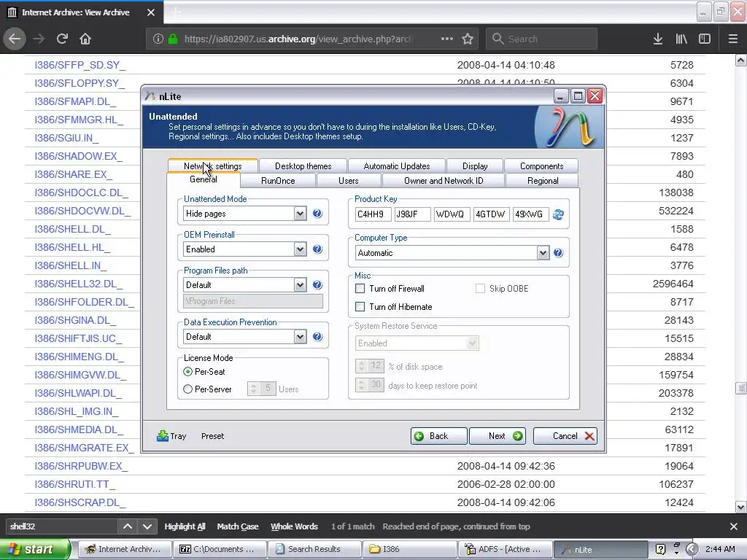This screenshot has height=560, width=747.
Task: Click the browser search box
Action: coord(542,39)
